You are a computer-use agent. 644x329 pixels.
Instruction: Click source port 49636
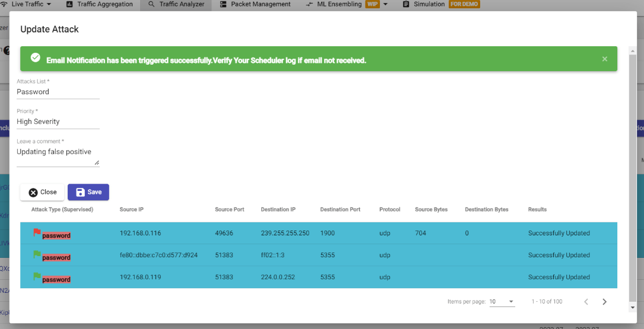(x=224, y=233)
